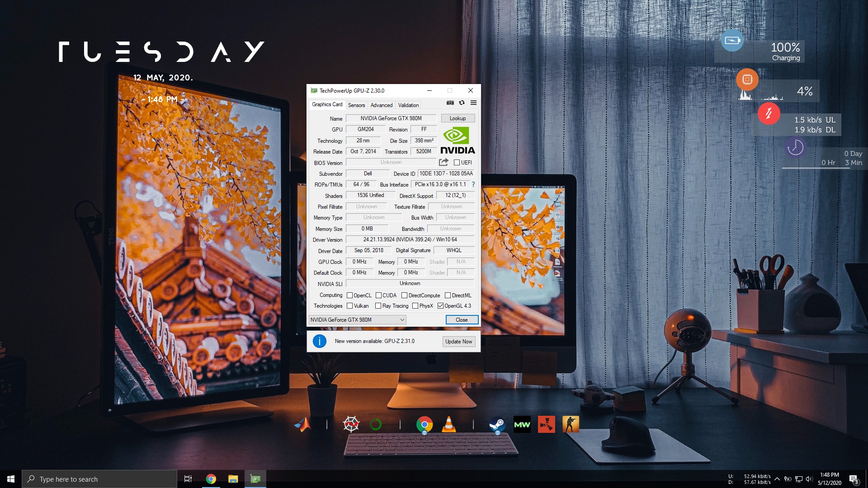Click the GPU-Z taskbar icon

[x=255, y=479]
